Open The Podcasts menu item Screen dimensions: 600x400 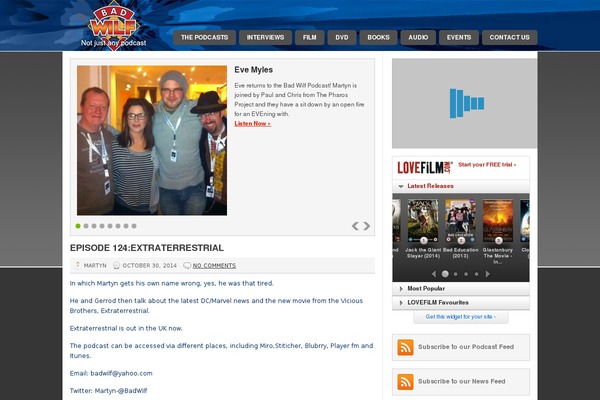tap(204, 38)
